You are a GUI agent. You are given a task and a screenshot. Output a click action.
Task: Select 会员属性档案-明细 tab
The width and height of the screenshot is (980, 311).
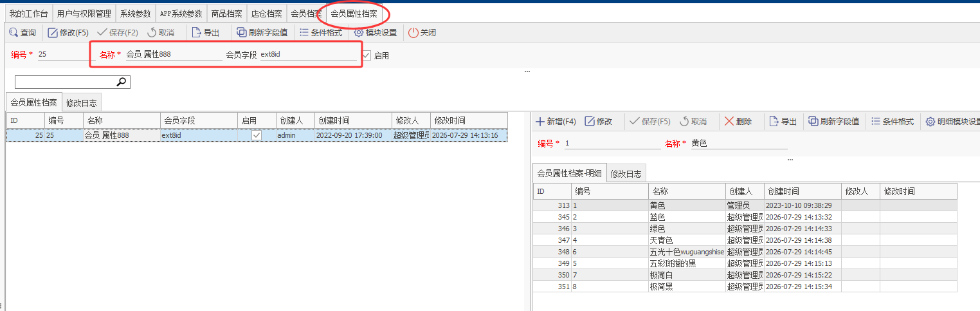point(570,173)
